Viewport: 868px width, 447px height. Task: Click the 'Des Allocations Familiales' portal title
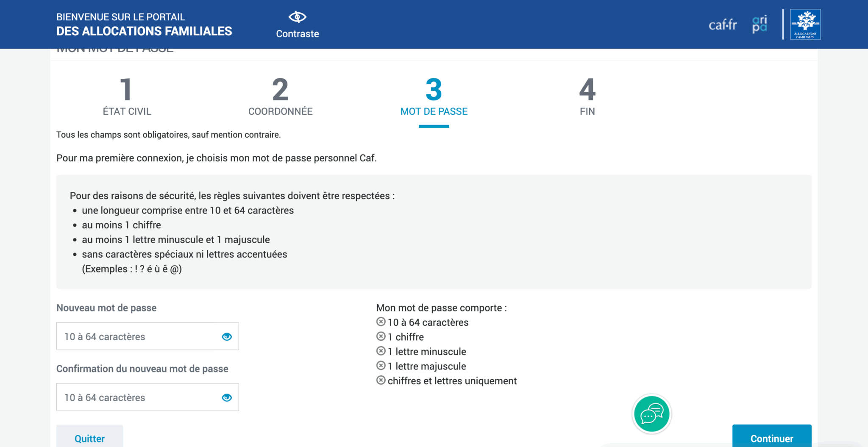coord(144,31)
